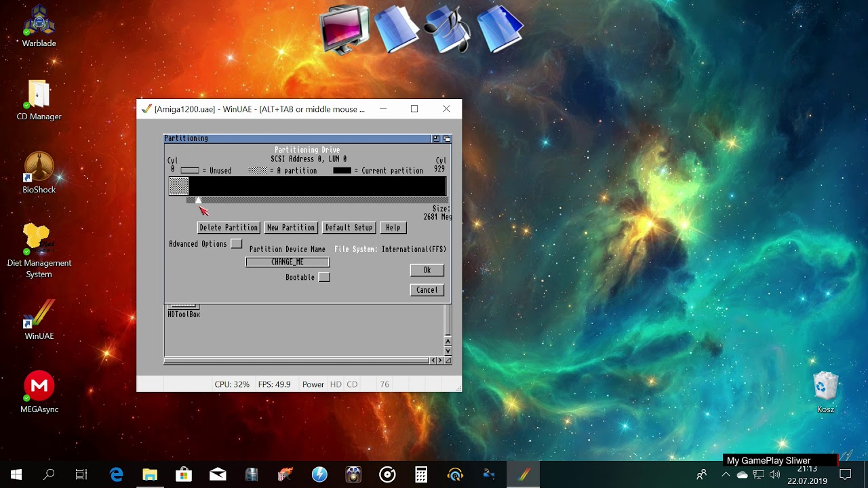This screenshot has width=868, height=488.
Task: Click HD indicator in WinUAE status bar
Action: tap(336, 384)
